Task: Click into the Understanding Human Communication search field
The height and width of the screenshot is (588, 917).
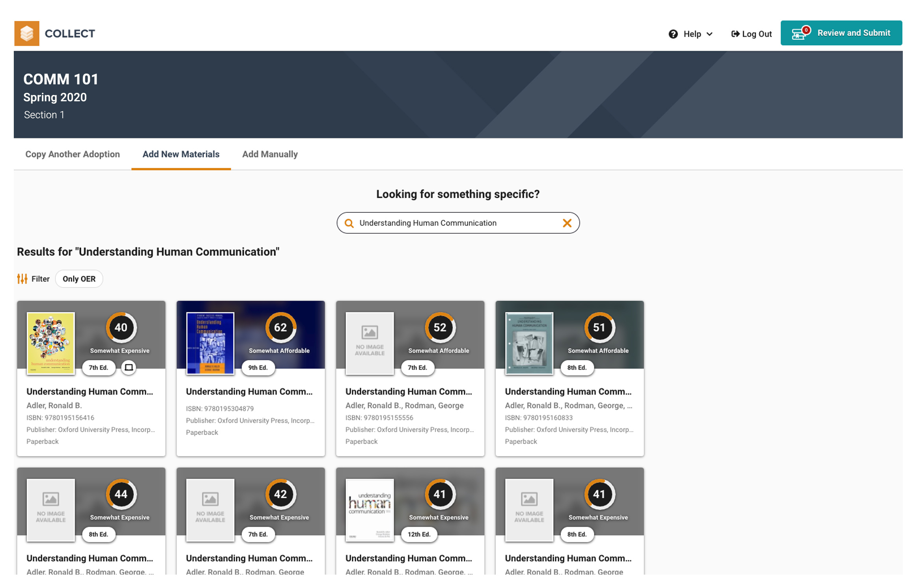Action: coord(458,223)
